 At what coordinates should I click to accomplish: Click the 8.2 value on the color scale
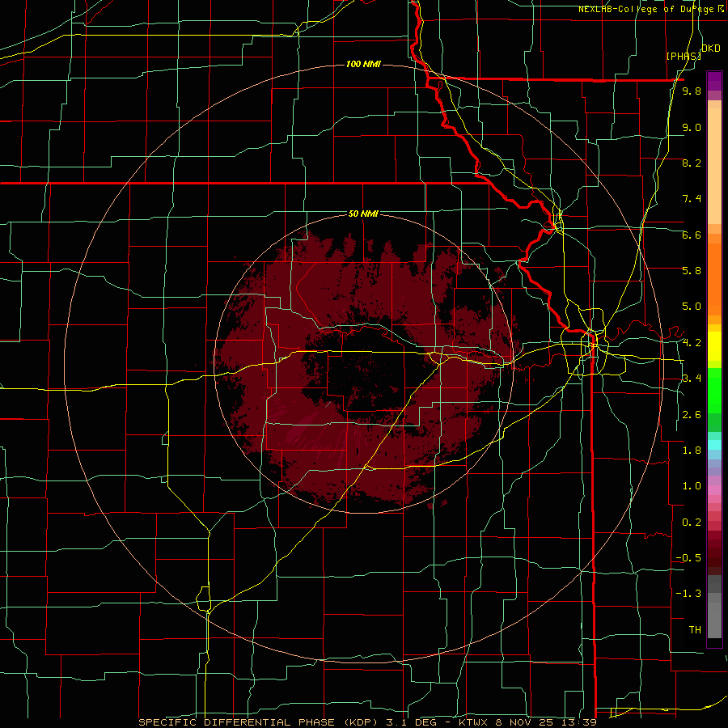[692, 163]
